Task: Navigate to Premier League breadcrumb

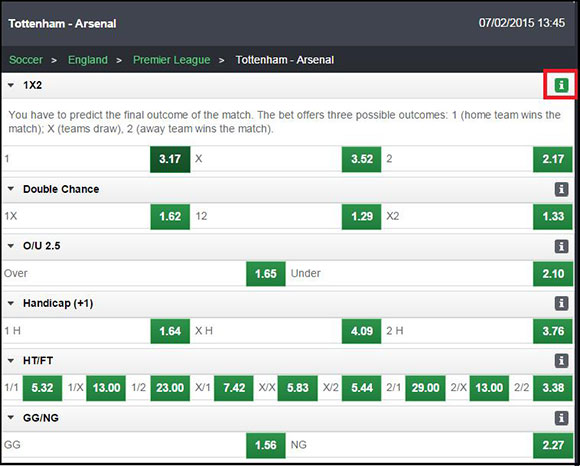Action: point(172,60)
